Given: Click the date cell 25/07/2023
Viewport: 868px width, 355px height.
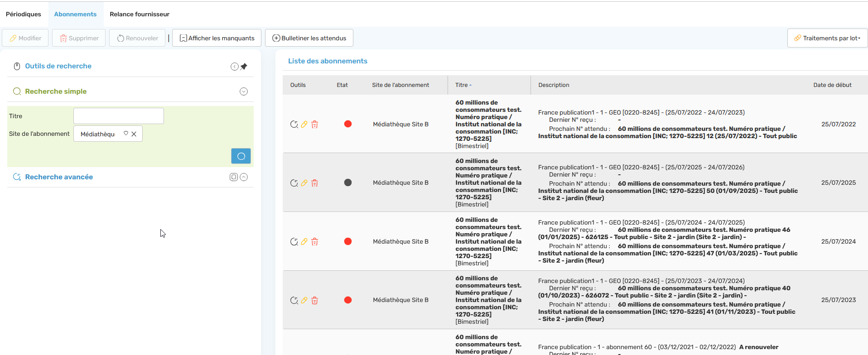Looking at the screenshot, I should pyautogui.click(x=839, y=300).
